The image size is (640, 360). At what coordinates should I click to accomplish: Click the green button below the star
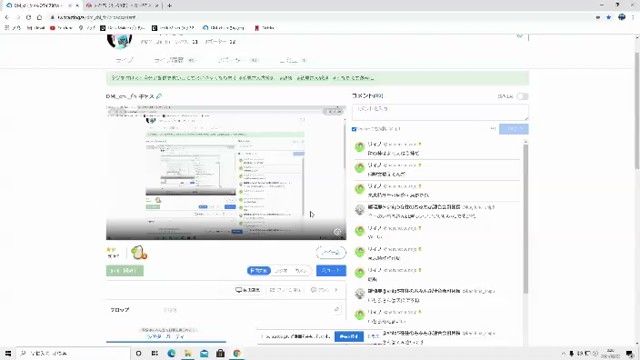pos(125,271)
